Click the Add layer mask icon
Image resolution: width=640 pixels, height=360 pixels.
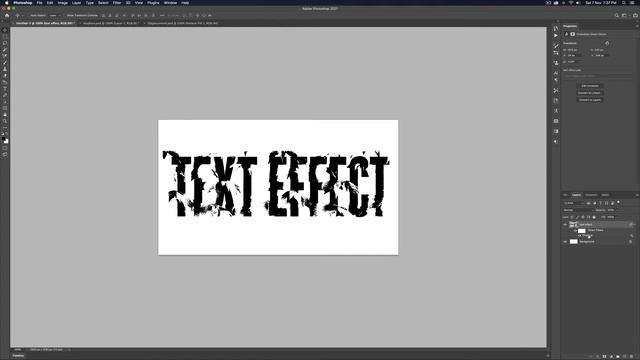(604, 356)
